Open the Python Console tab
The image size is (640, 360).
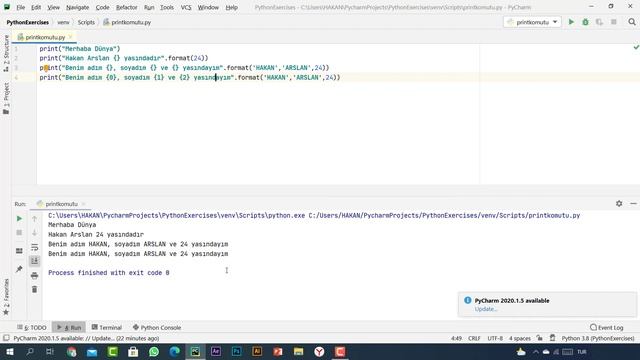(157, 327)
